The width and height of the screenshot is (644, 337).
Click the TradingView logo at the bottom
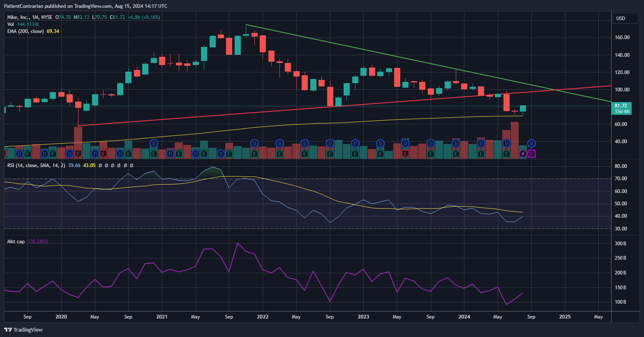pyautogui.click(x=23, y=330)
